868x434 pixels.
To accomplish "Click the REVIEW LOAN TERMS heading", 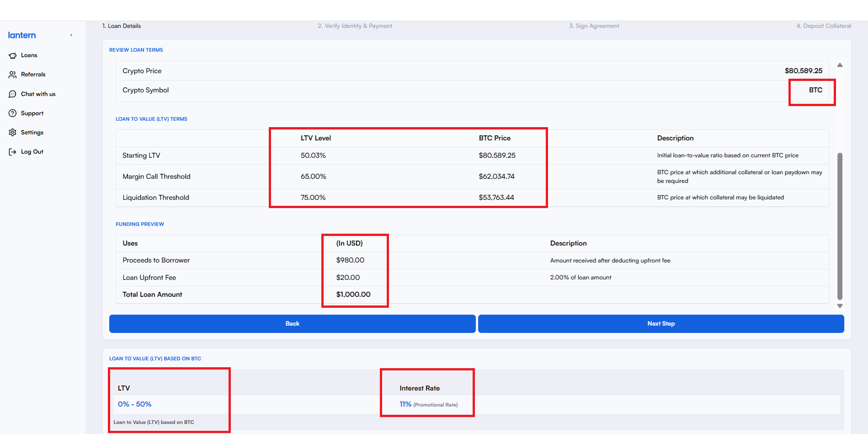I will point(136,50).
